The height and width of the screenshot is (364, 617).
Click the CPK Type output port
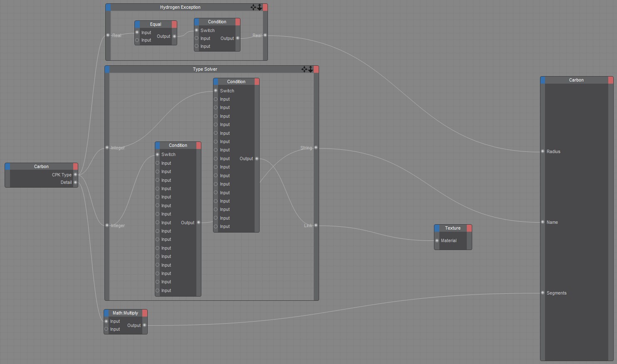(x=75, y=175)
